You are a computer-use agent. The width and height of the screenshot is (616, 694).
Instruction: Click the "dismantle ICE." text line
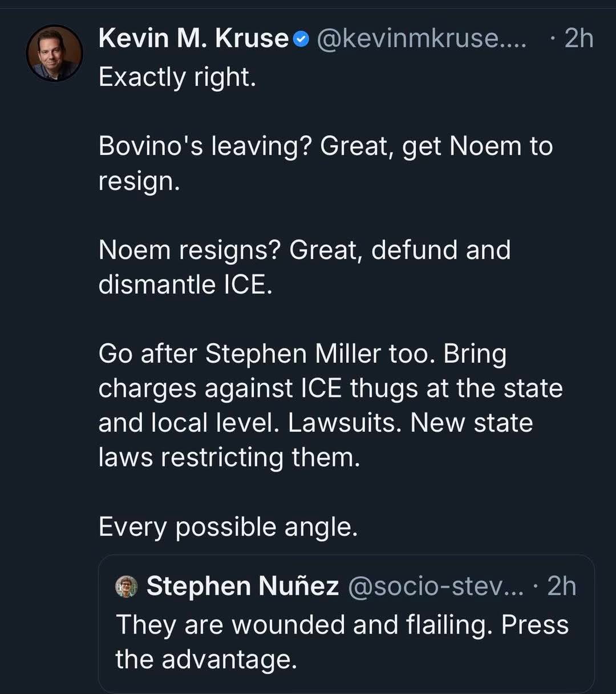(185, 285)
